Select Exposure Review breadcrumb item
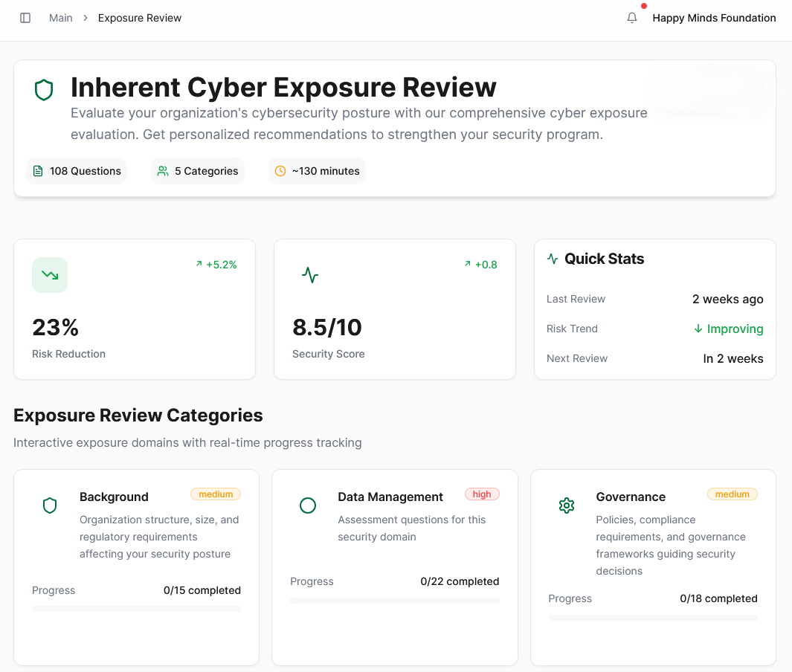This screenshot has width=792, height=672. coord(140,18)
